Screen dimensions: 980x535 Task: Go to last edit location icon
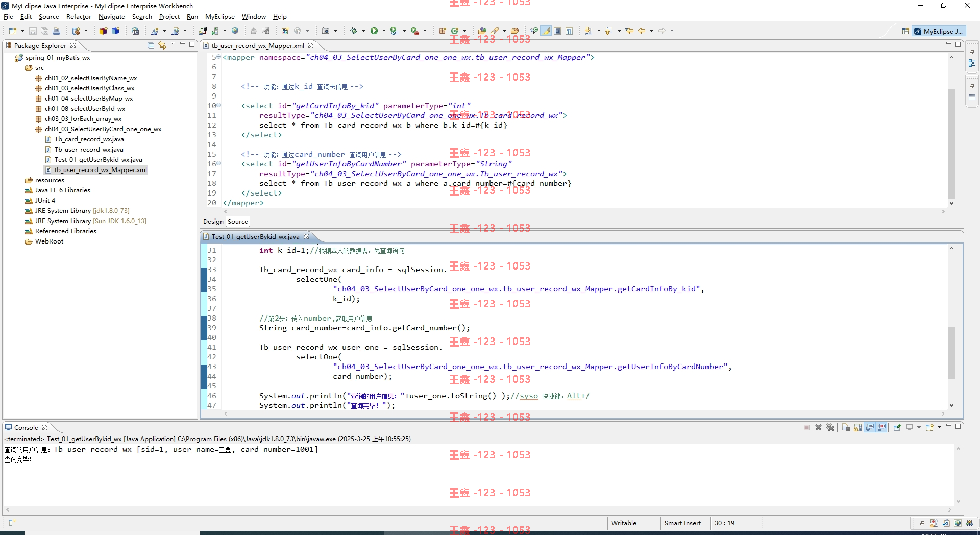(629, 31)
